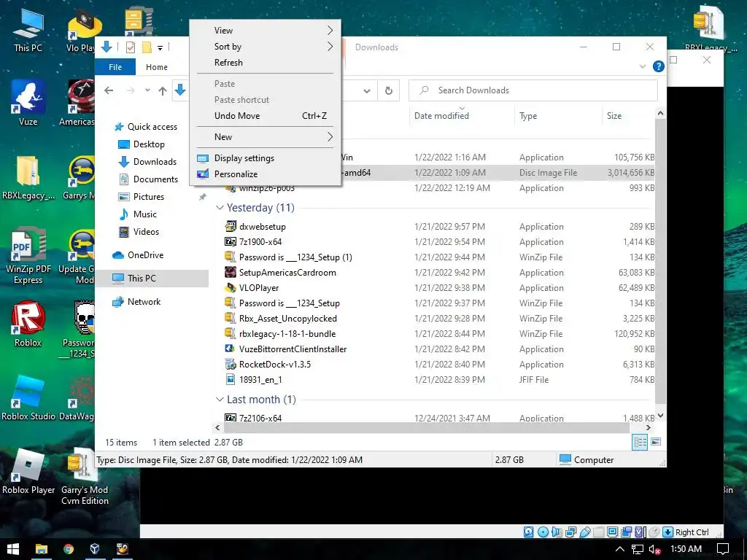747x560 pixels.
Task: Choose Personalize from context menu
Action: pyautogui.click(x=266, y=174)
